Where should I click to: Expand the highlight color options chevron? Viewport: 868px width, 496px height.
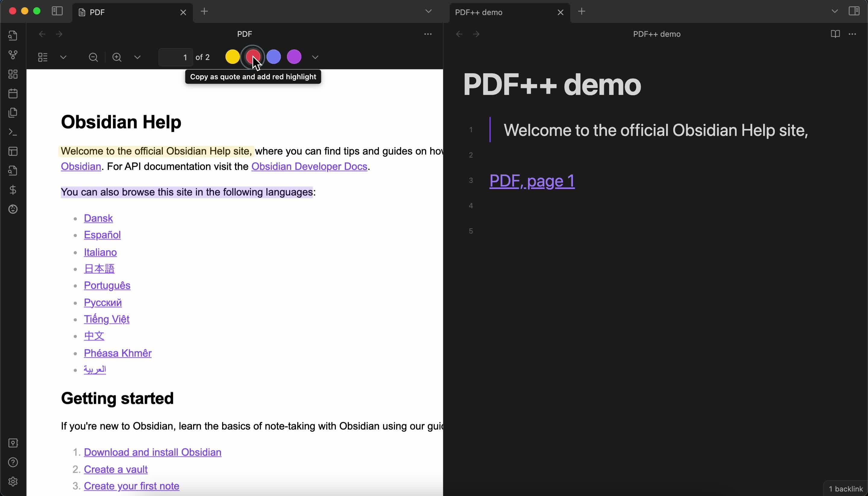(315, 57)
